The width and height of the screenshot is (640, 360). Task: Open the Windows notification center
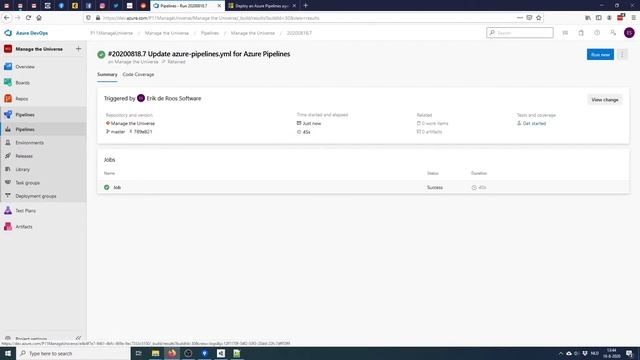[x=629, y=353]
